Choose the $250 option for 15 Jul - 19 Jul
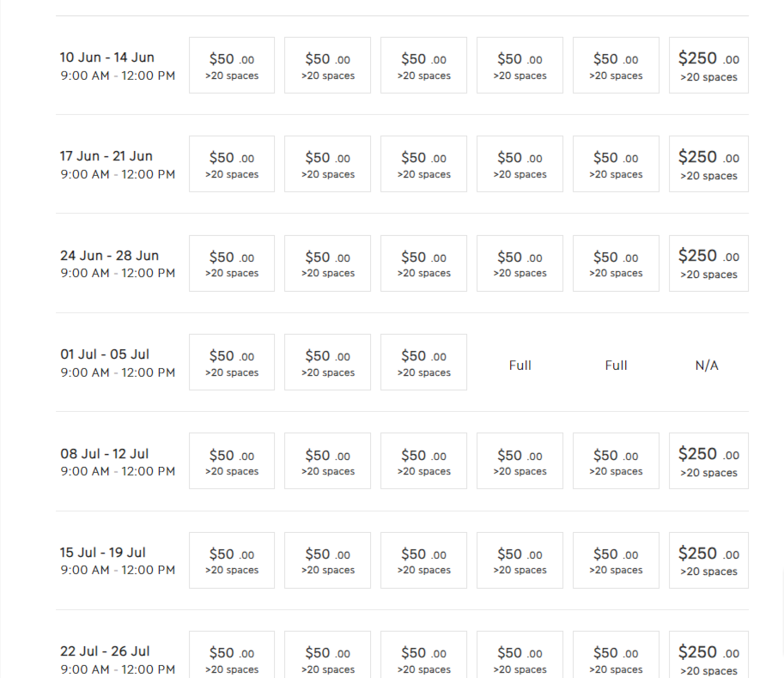The image size is (784, 678). pos(708,560)
